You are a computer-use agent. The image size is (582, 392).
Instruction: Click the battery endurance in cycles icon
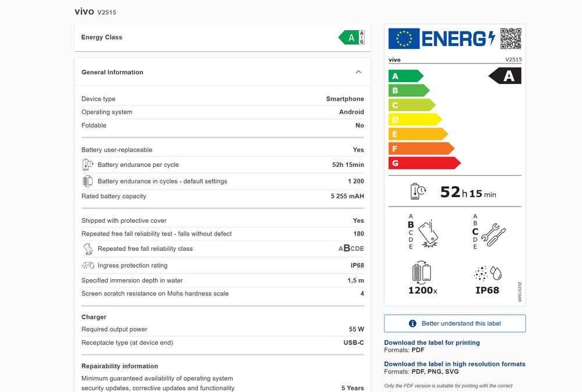pyautogui.click(x=88, y=181)
